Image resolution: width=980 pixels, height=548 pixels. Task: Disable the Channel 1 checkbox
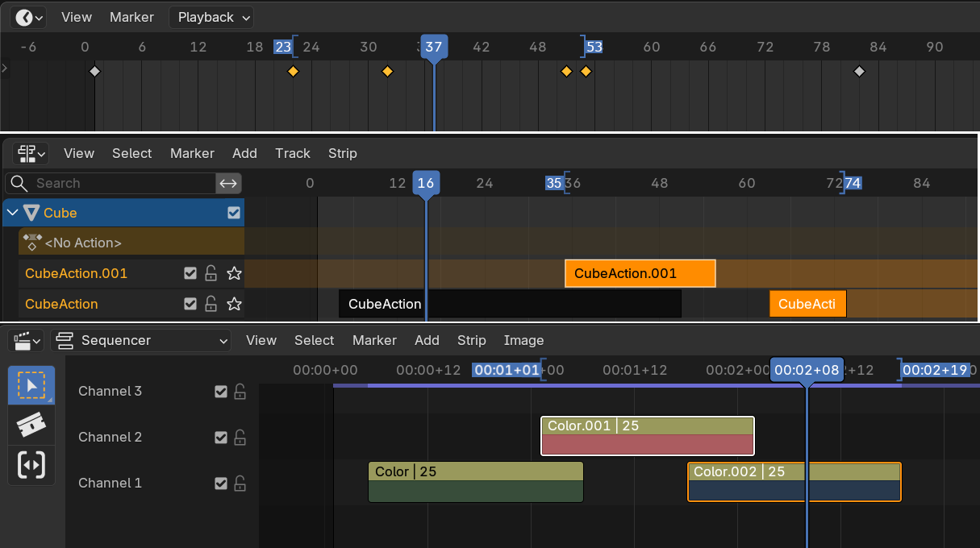(x=221, y=484)
